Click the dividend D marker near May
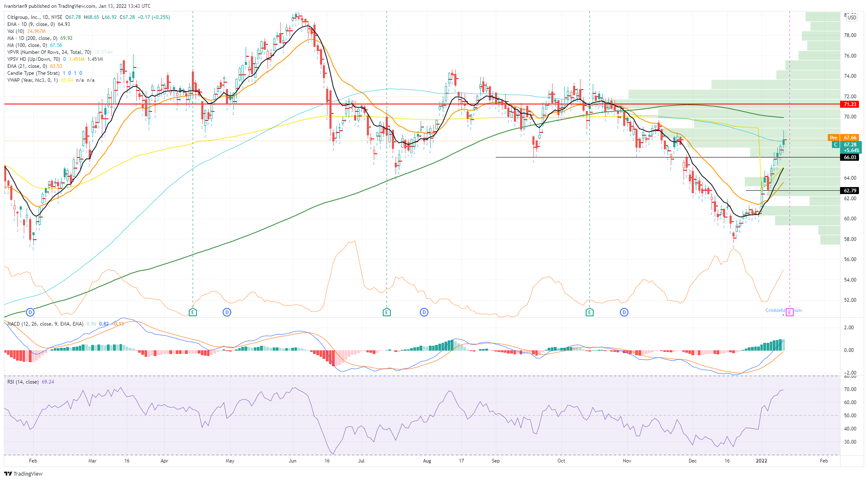The width and height of the screenshot is (868, 481). 227,312
